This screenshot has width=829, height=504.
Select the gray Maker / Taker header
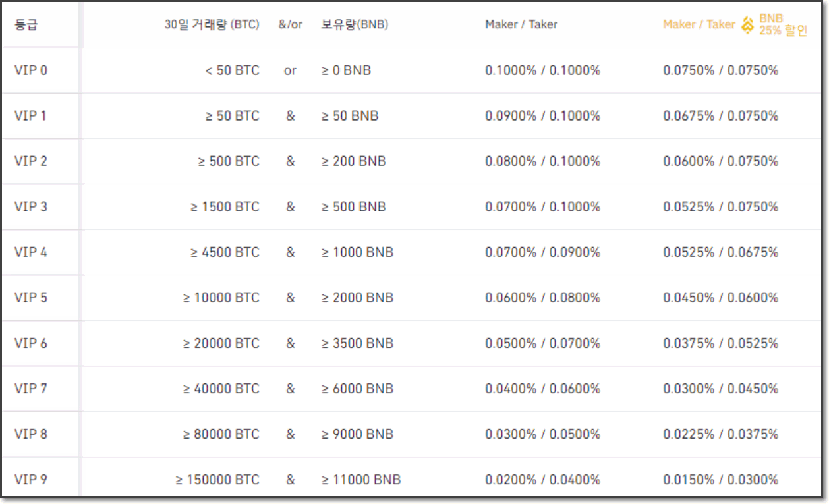tap(521, 25)
